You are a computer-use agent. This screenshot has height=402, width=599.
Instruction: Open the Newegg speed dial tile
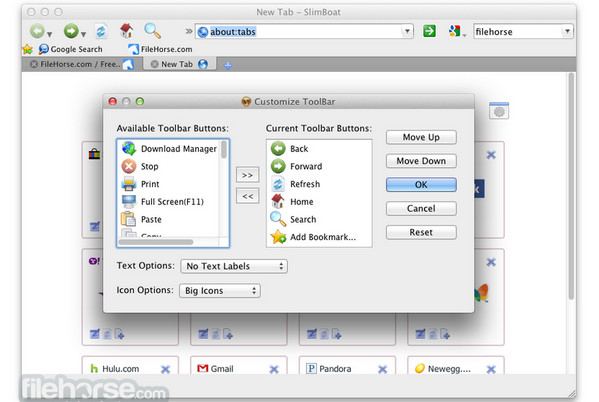point(443,369)
